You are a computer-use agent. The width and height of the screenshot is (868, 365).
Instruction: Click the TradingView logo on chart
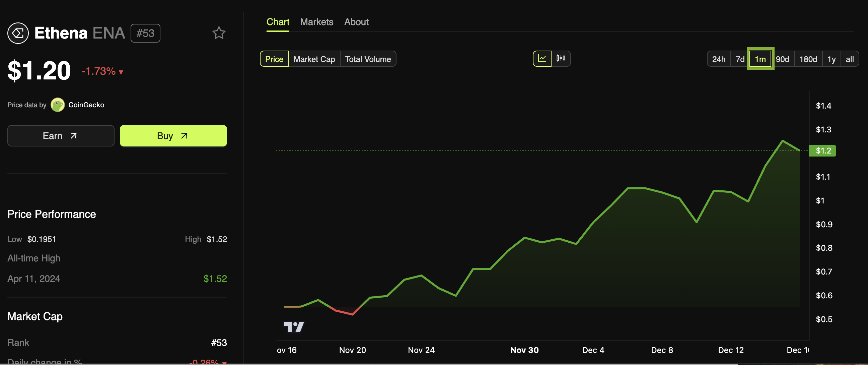click(x=294, y=326)
